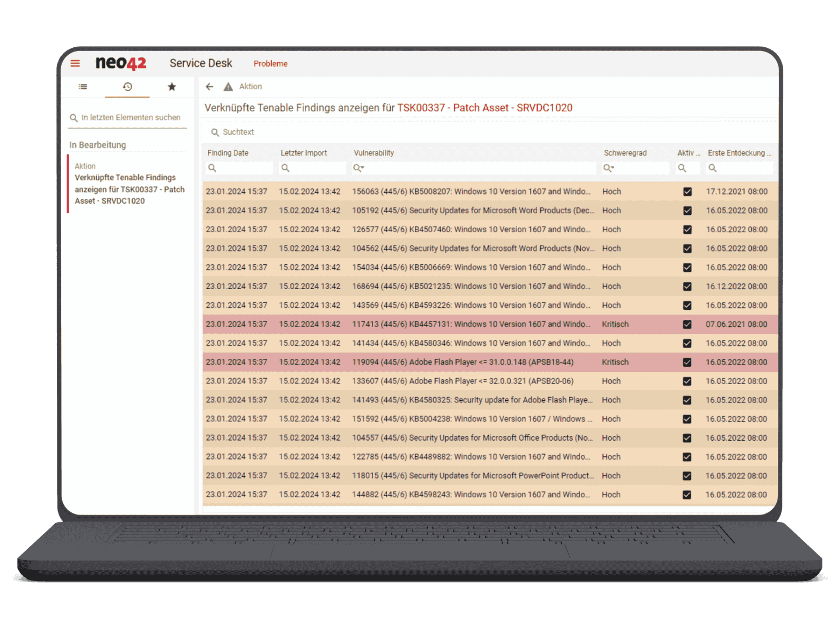Toggle Aktiv checkbox for KB4489882 row
Image resolution: width=840 pixels, height=630 pixels.
coord(687,457)
